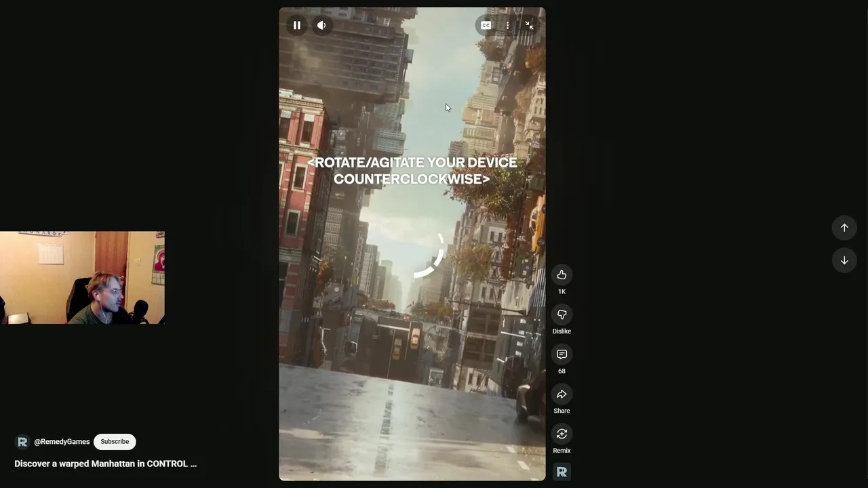Click the 'Discover a warped Manhattan in CONTROL' title

pos(106,464)
